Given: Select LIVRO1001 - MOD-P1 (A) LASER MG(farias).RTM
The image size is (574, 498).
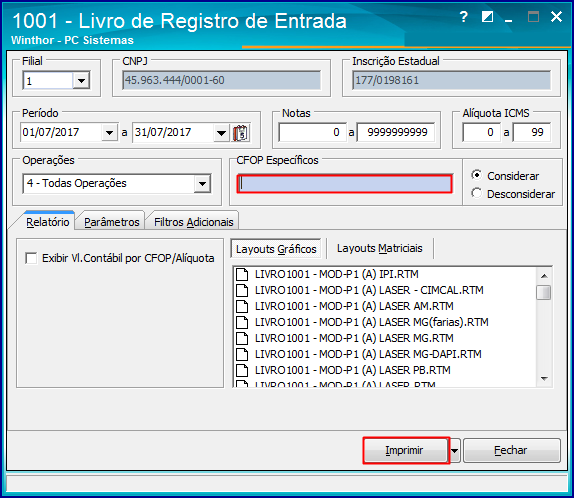Looking at the screenshot, I should (372, 322).
